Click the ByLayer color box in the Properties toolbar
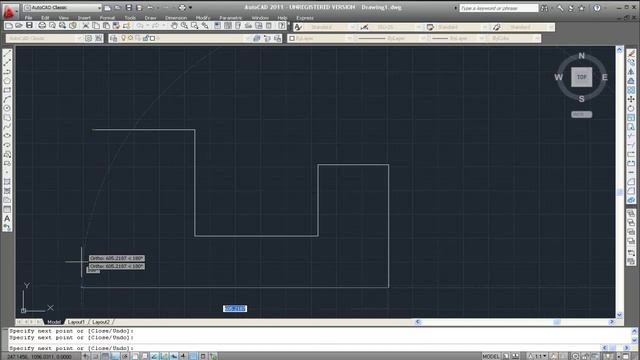The height and width of the screenshot is (360, 640). point(292,38)
